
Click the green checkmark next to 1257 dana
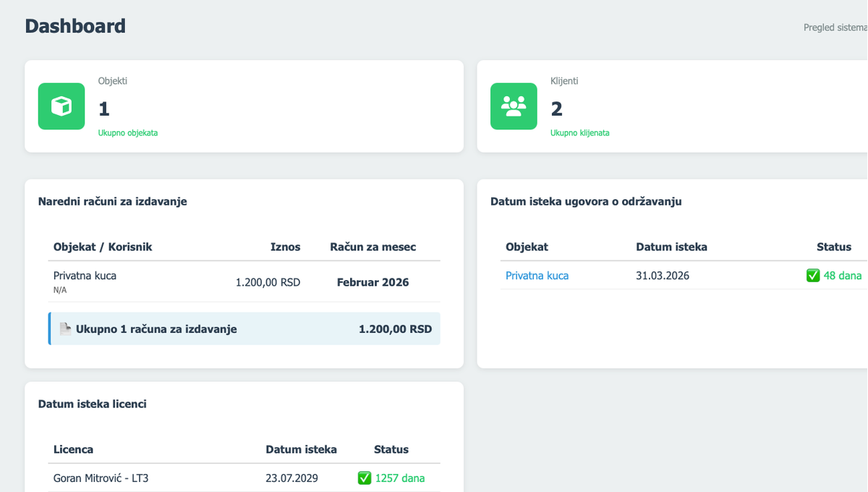[365, 478]
